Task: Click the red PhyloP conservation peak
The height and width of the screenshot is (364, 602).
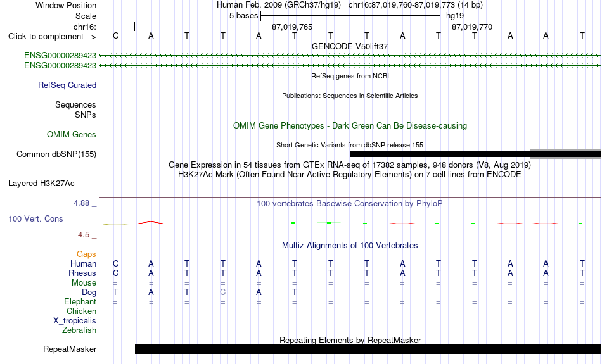Action: point(151,222)
